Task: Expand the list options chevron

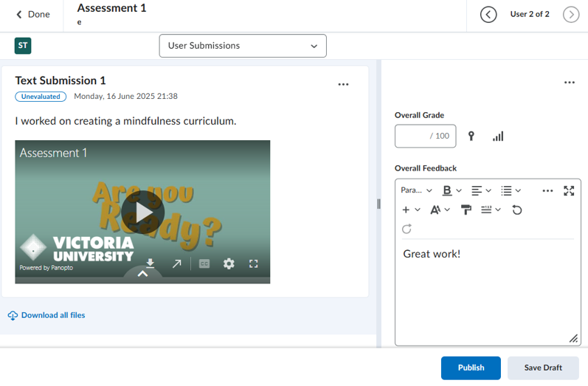Action: [x=518, y=190]
